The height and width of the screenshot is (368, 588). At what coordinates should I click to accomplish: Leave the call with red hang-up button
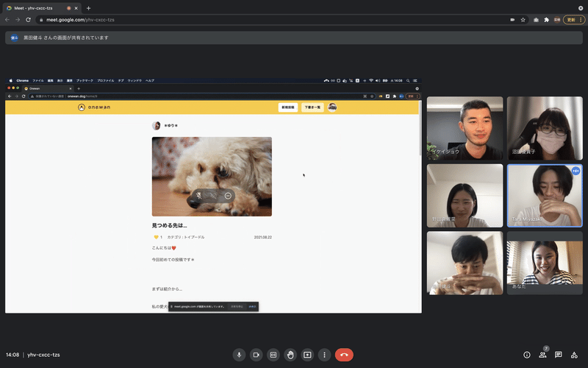pyautogui.click(x=344, y=355)
